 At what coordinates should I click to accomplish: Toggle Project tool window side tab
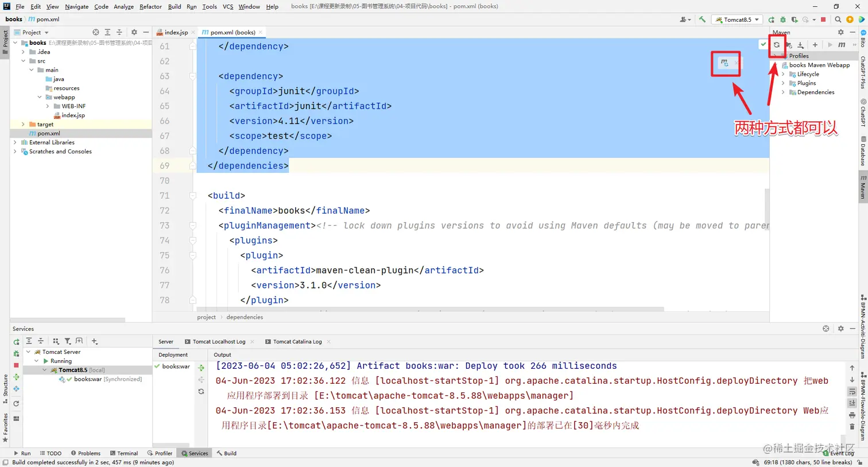(5, 43)
